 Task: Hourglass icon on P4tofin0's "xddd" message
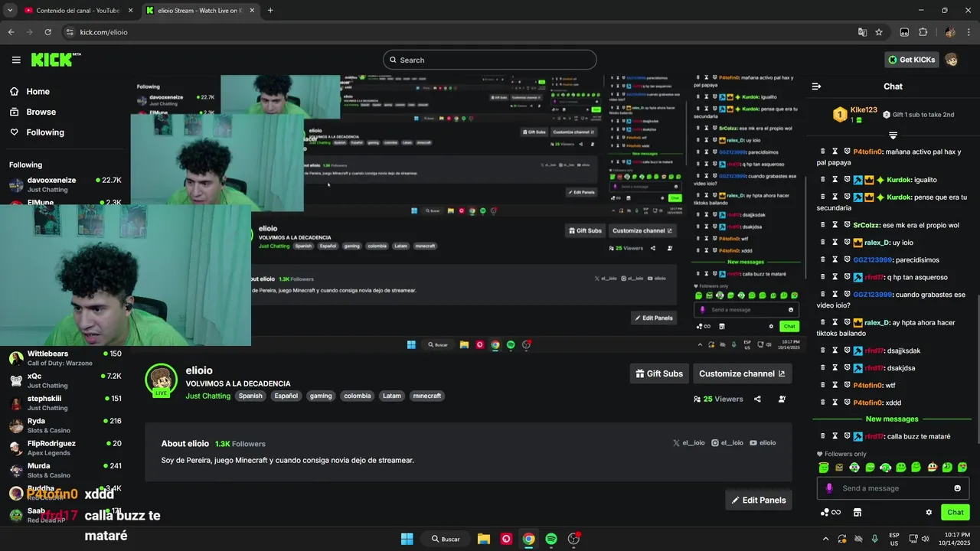[x=835, y=403]
